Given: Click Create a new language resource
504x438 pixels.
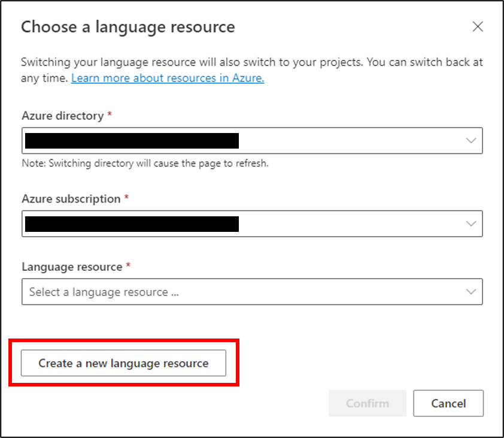Looking at the screenshot, I should point(123,363).
